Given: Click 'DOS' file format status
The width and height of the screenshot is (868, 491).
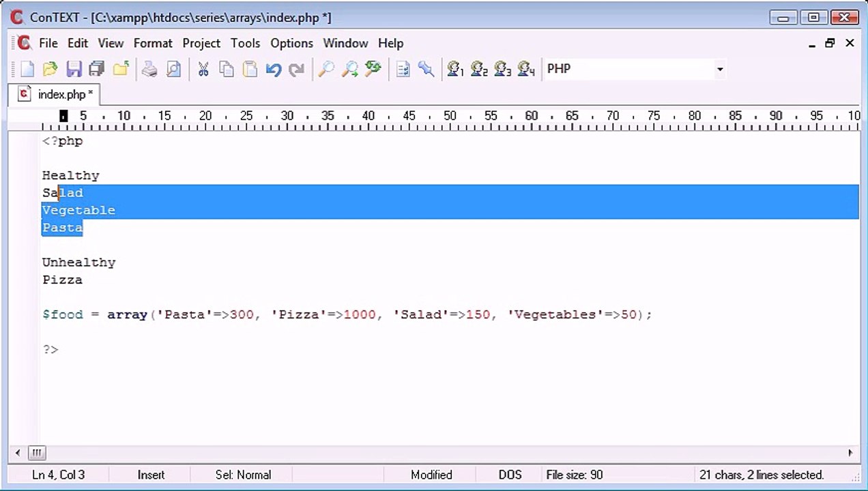Looking at the screenshot, I should pyautogui.click(x=510, y=475).
